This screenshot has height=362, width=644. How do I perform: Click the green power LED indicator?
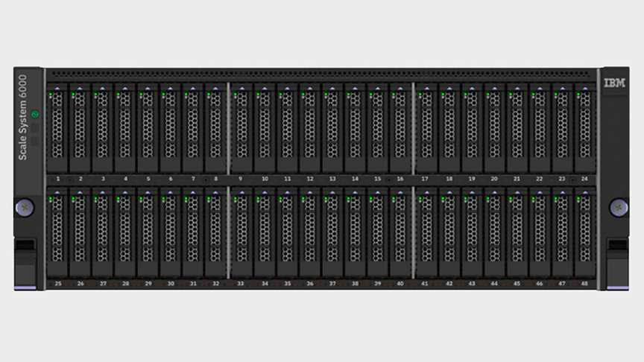coord(35,114)
